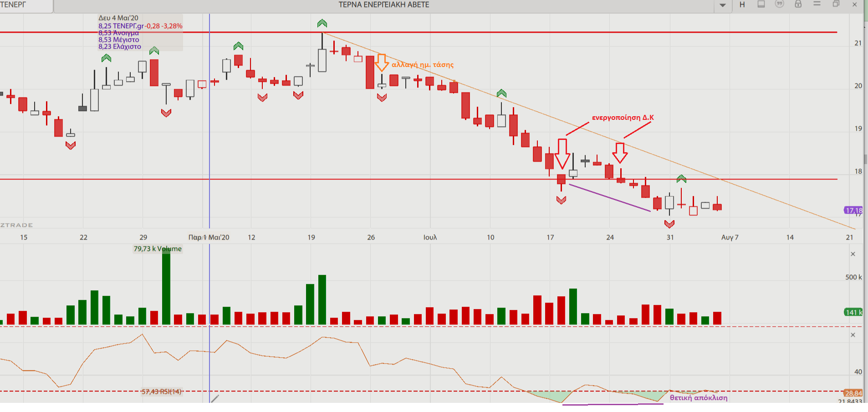
Task: Click the '24' date axis label
Action: coord(610,237)
